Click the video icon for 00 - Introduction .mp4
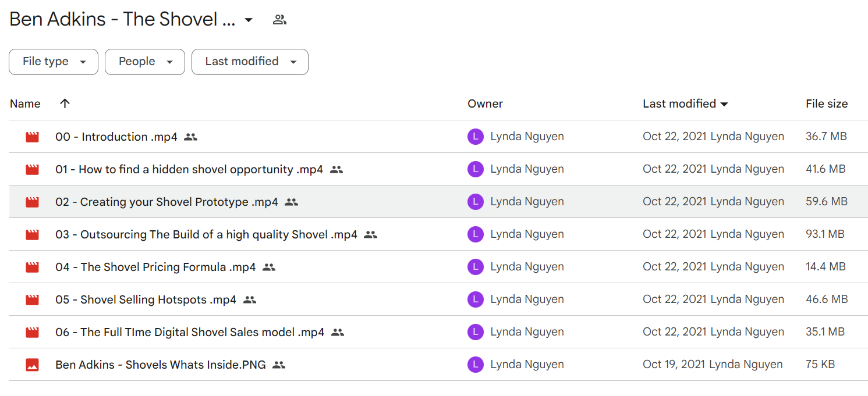 coord(32,137)
